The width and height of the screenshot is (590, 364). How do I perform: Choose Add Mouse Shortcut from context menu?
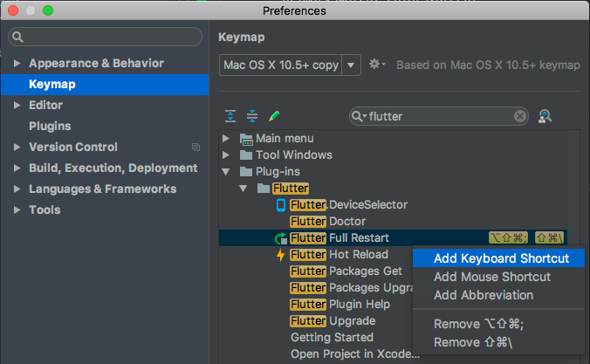point(492,277)
